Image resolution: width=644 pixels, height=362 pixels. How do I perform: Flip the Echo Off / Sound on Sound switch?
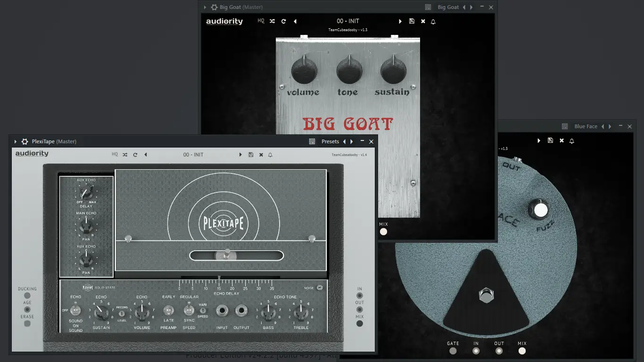point(76,310)
